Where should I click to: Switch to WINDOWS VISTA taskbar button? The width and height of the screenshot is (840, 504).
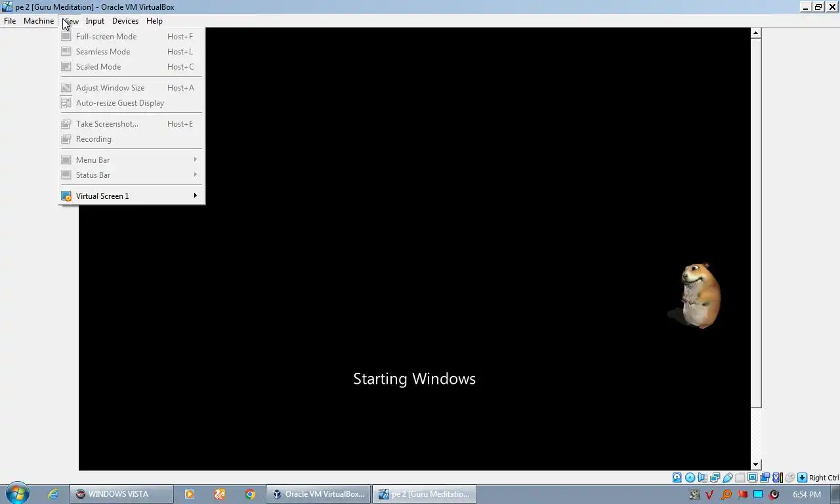pyautogui.click(x=121, y=494)
